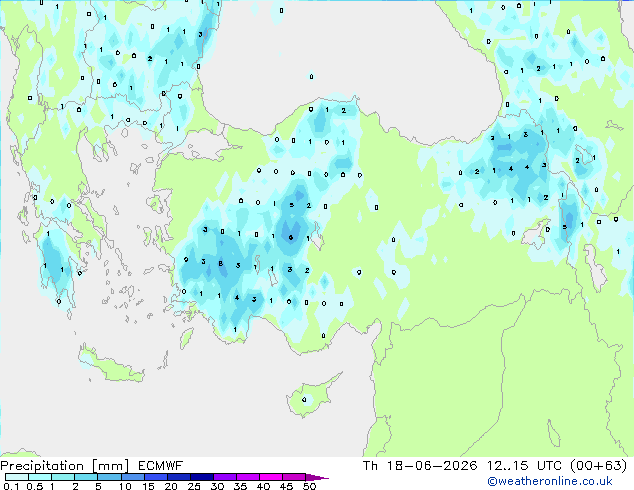Click the 35 to 40 mm legend swatch
Image resolution: width=634 pixels, height=490 pixels.
(247, 477)
